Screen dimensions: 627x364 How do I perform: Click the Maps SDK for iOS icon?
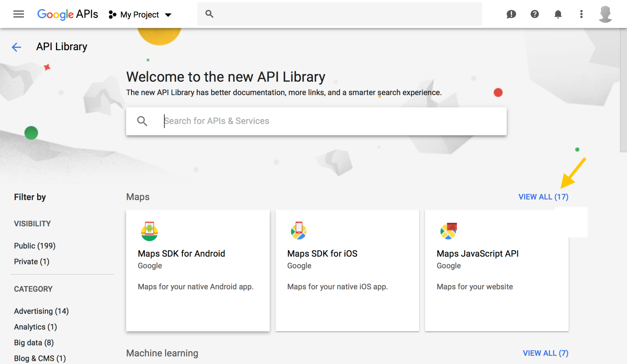click(299, 231)
